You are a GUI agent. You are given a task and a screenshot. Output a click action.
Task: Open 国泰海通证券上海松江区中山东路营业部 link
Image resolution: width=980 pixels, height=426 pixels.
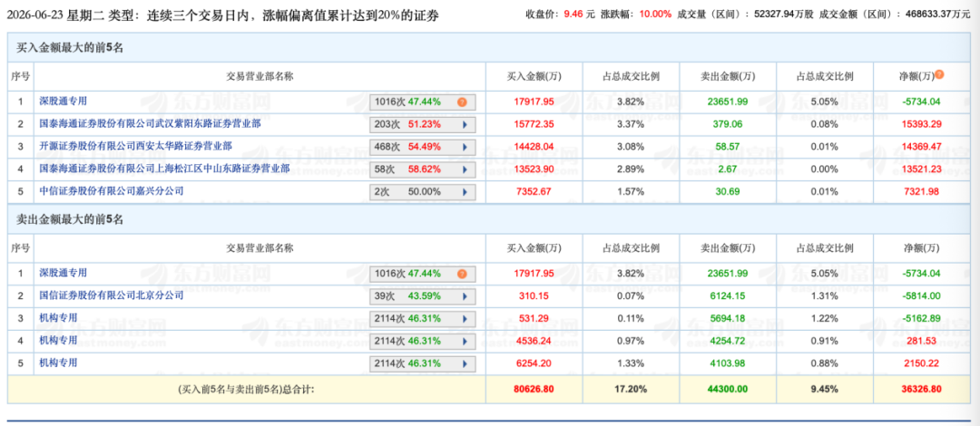pos(164,169)
